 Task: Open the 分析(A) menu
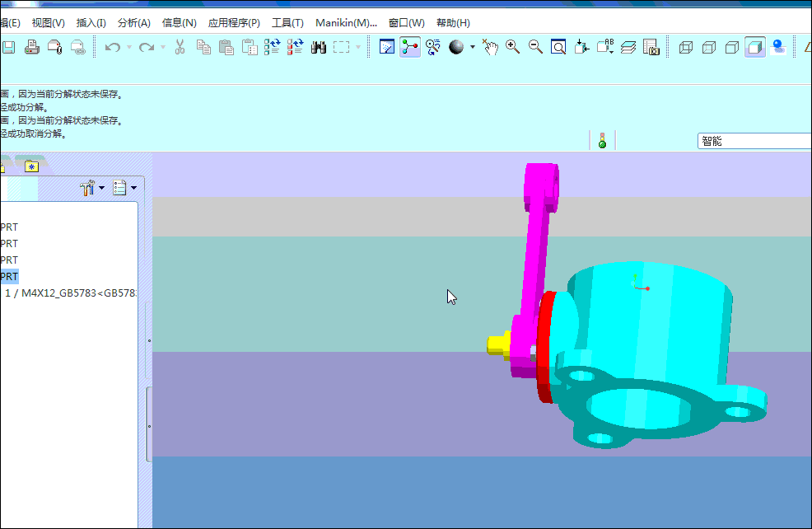134,23
